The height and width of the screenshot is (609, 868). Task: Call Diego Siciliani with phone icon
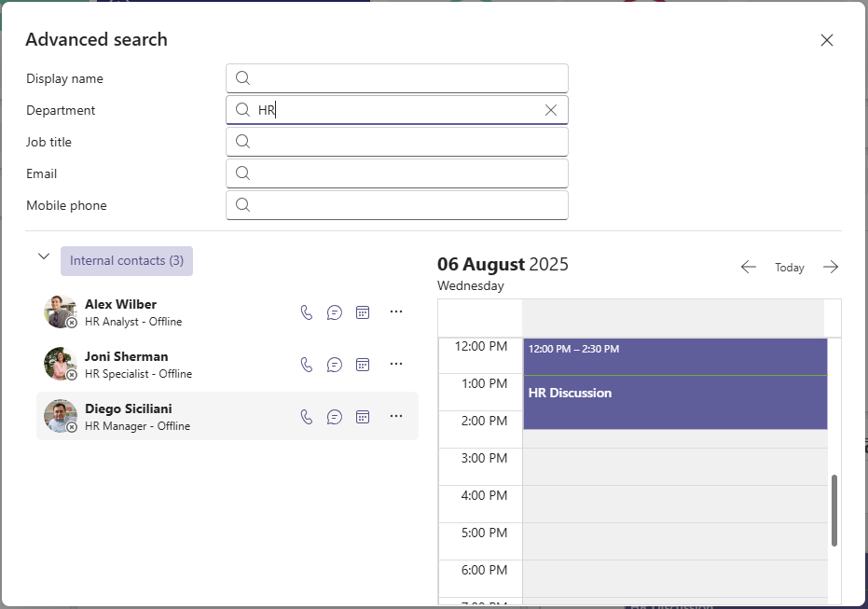tap(307, 417)
